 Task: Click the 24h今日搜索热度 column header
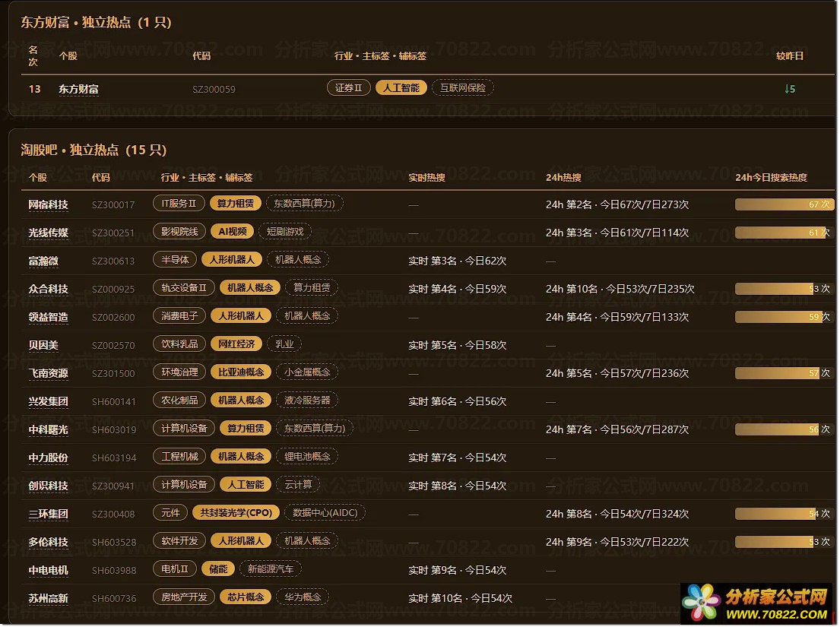coord(771,177)
